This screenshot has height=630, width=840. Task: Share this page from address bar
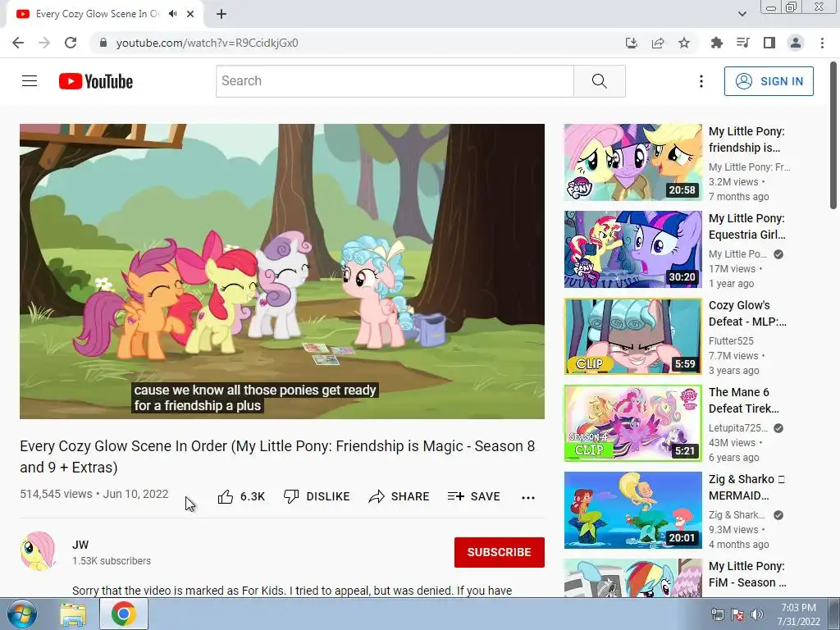tap(658, 43)
